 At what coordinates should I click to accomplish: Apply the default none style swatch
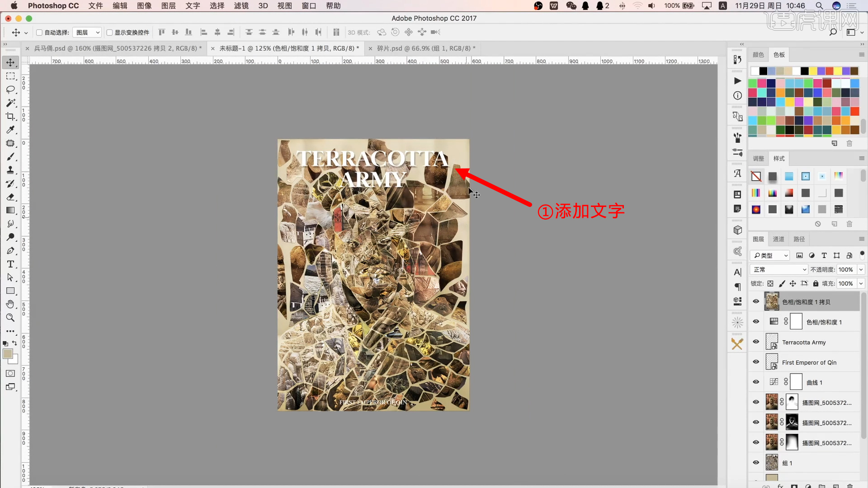[756, 176]
